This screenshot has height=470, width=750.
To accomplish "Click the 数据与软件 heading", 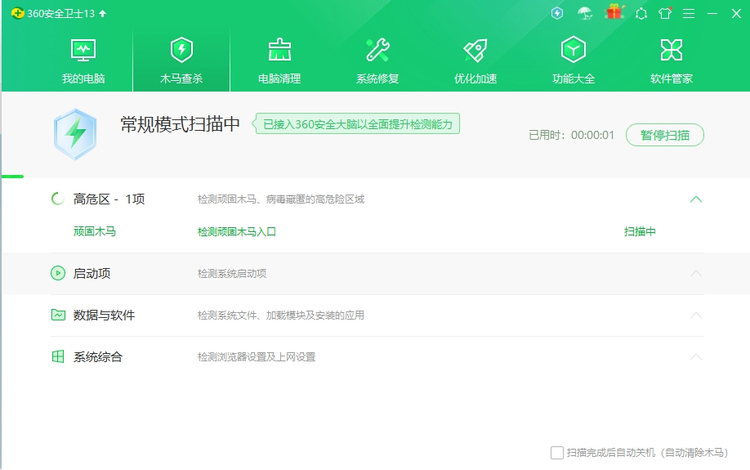I will (x=104, y=316).
